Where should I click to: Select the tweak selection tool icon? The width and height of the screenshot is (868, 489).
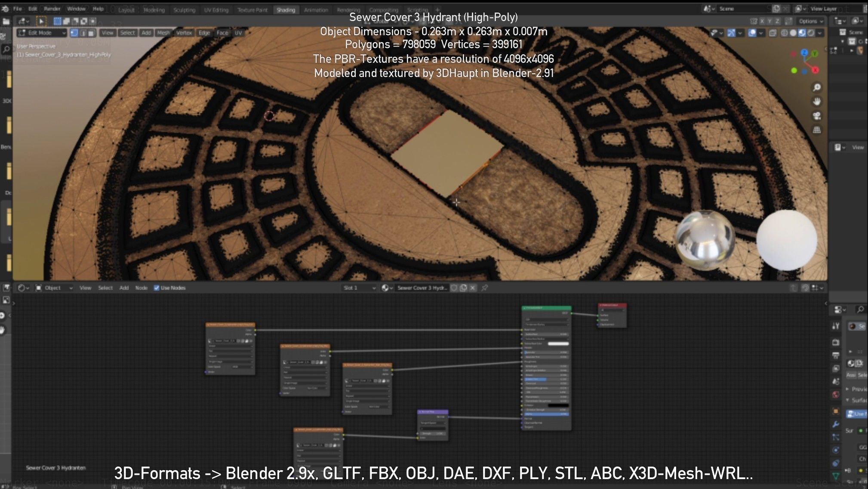coord(41,21)
